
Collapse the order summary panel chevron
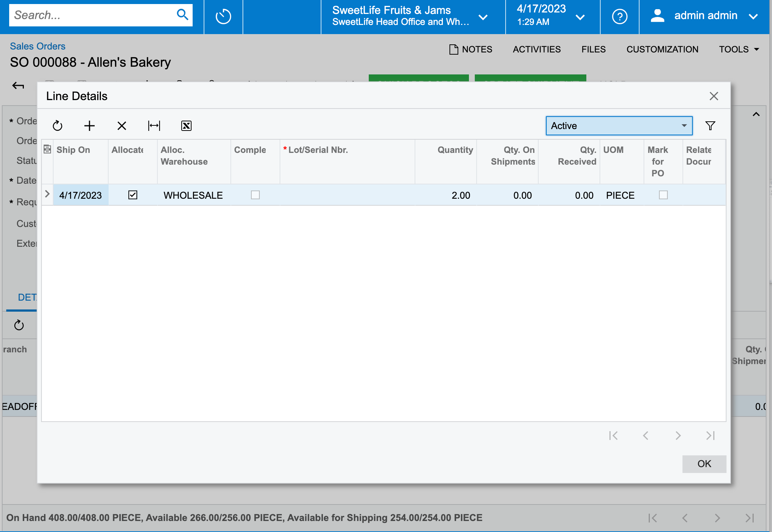(756, 114)
